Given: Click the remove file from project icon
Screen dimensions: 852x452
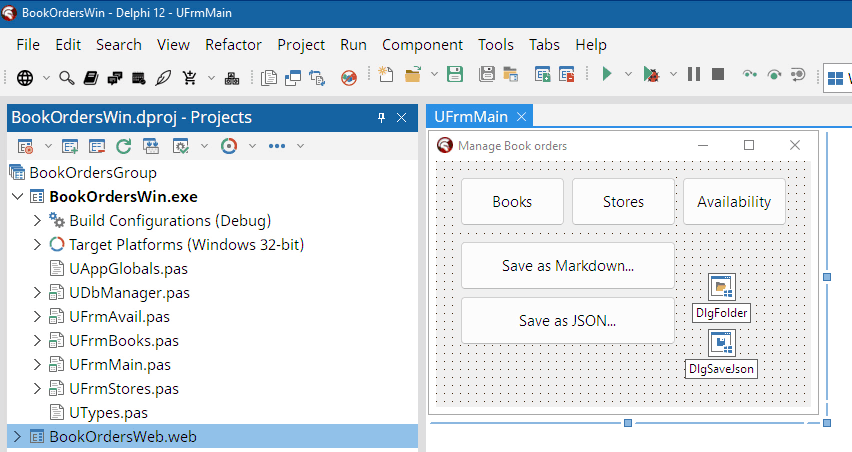Looking at the screenshot, I should pyautogui.click(x=567, y=74).
